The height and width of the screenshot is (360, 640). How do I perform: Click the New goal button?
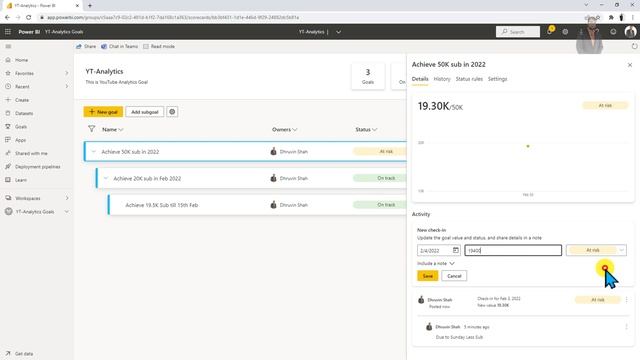pyautogui.click(x=103, y=112)
